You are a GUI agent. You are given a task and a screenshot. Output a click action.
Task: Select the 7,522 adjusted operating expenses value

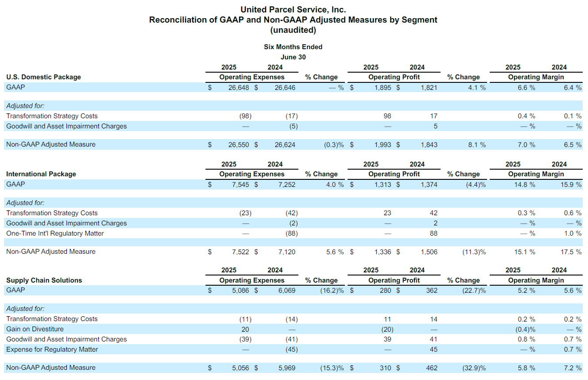(241, 252)
